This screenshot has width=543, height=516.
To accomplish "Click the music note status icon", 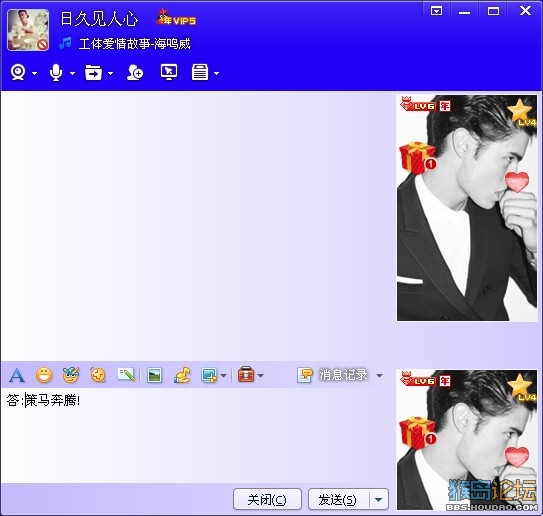I will 65,44.
